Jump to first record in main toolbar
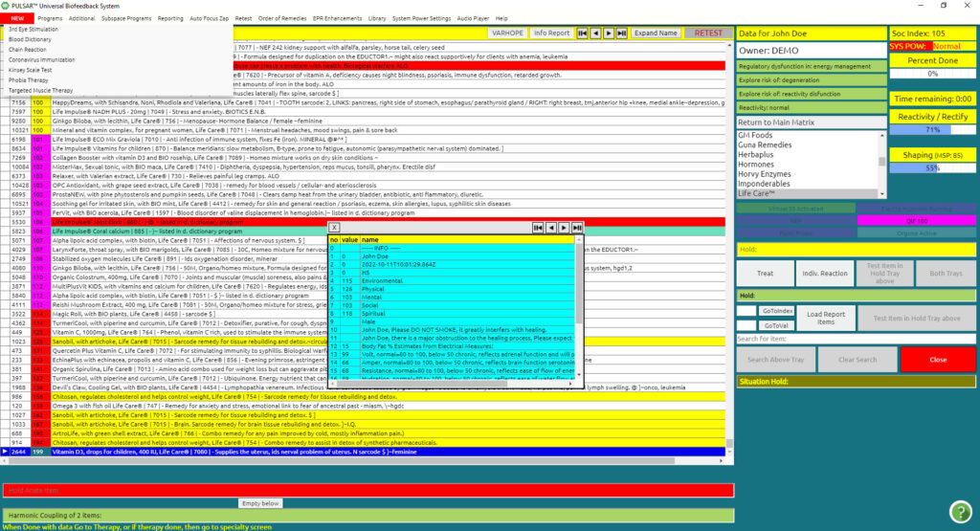The image size is (980, 531). point(583,33)
